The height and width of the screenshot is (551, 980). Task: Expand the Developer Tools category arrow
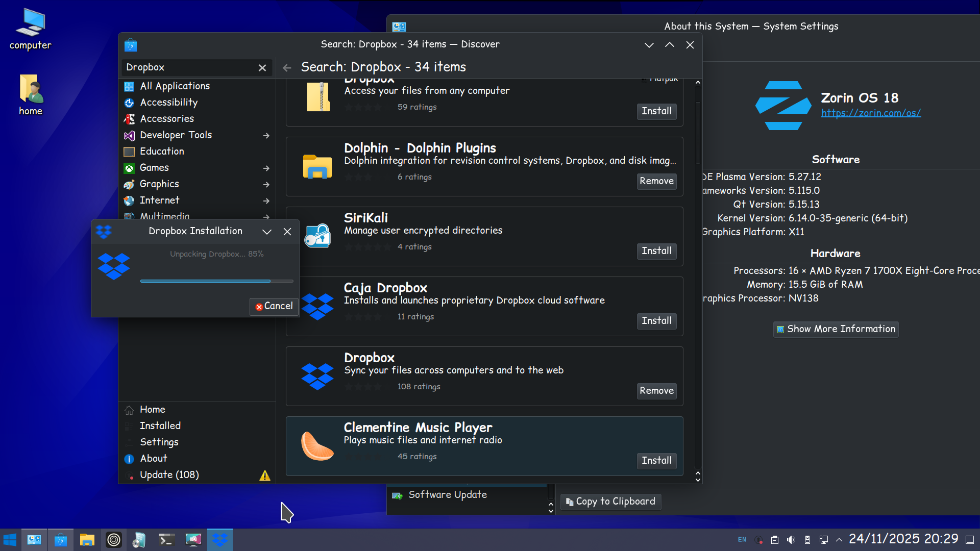(266, 135)
